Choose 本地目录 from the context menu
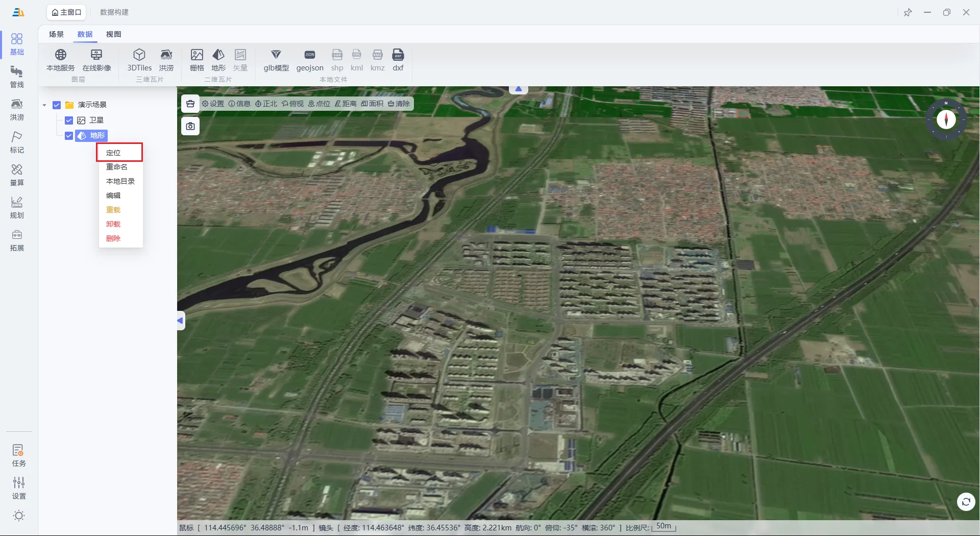The image size is (980, 536). pyautogui.click(x=120, y=181)
